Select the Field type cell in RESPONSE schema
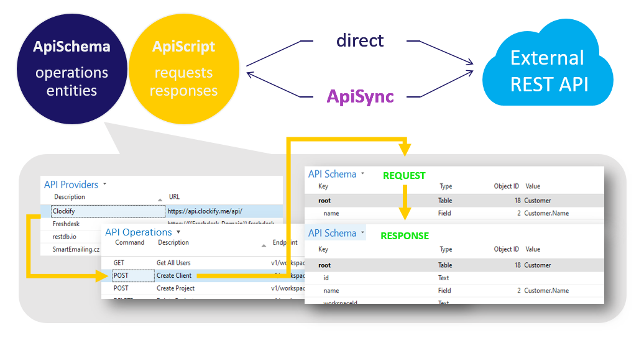 444,291
